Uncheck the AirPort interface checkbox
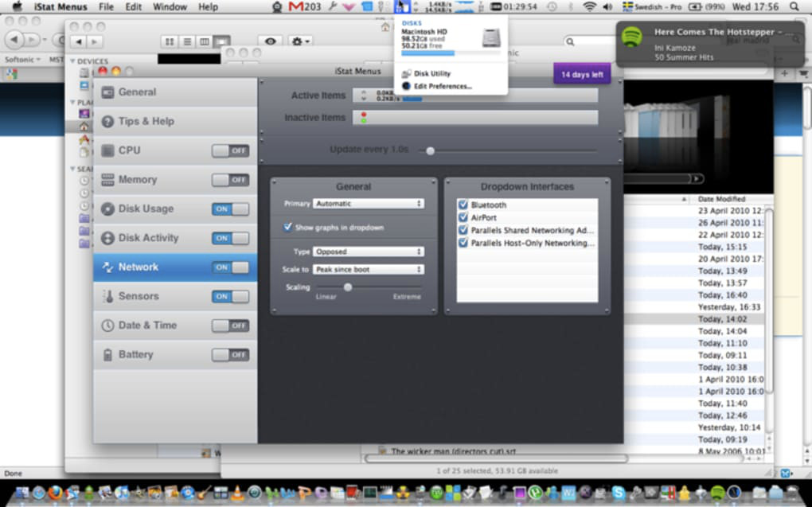Image resolution: width=812 pixels, height=507 pixels. click(463, 217)
